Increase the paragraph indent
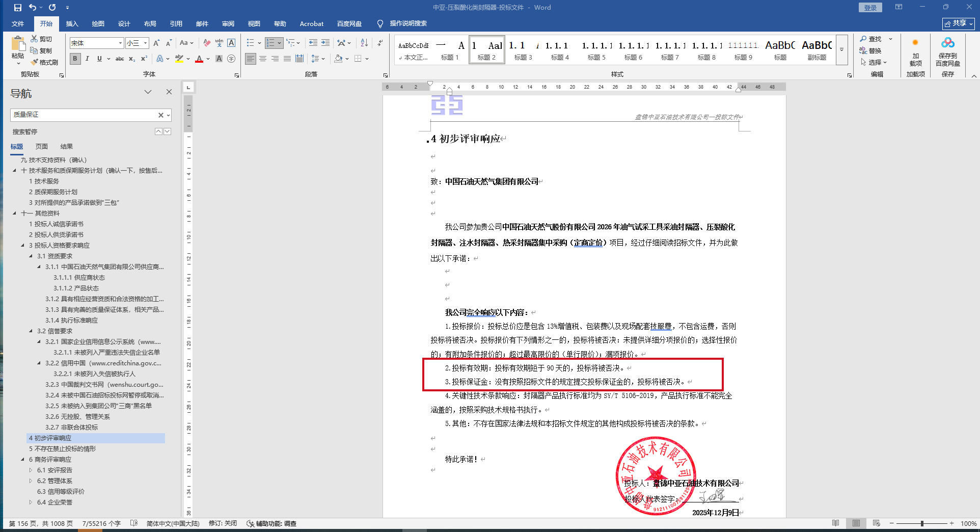 pyautogui.click(x=325, y=43)
